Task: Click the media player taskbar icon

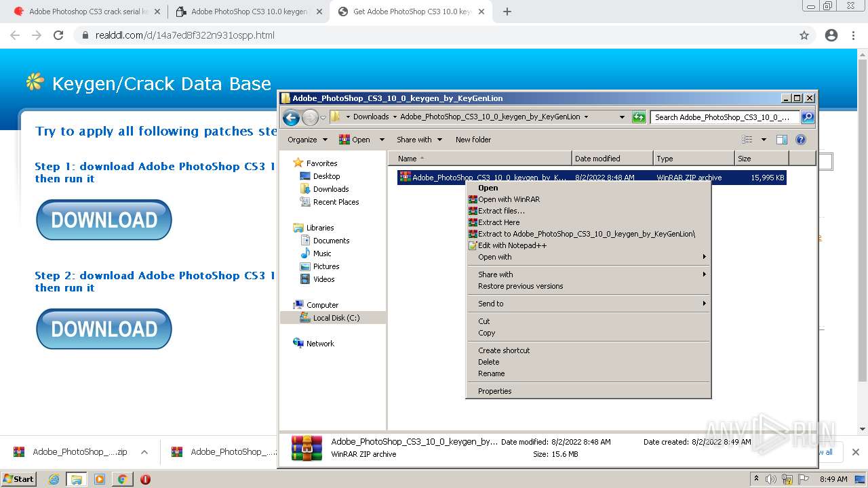Action: pos(100,479)
